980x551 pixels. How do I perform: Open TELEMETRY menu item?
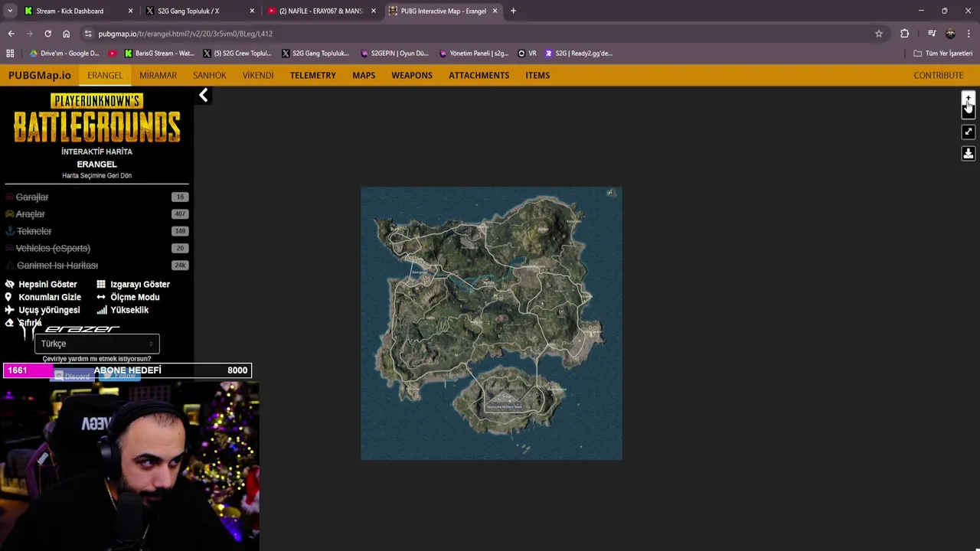pos(312,75)
